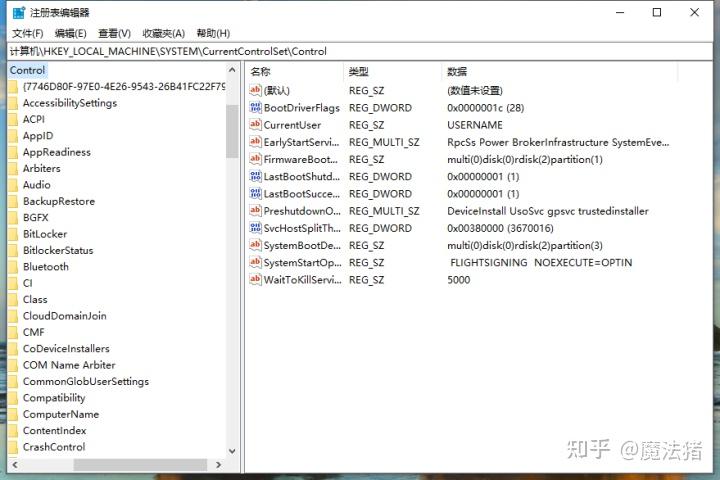Click the string icon next to CurrentUser

(255, 124)
